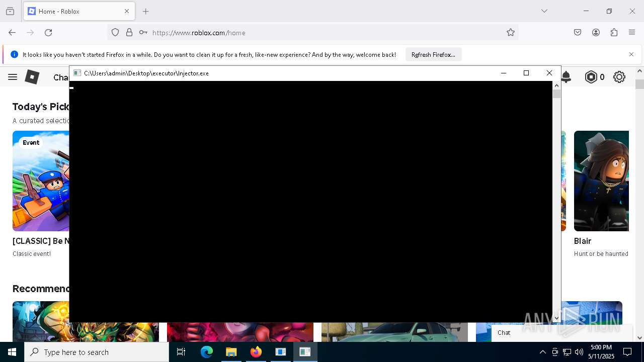Click the console scrollbar up arrow
The image size is (644, 362).
[556, 85]
